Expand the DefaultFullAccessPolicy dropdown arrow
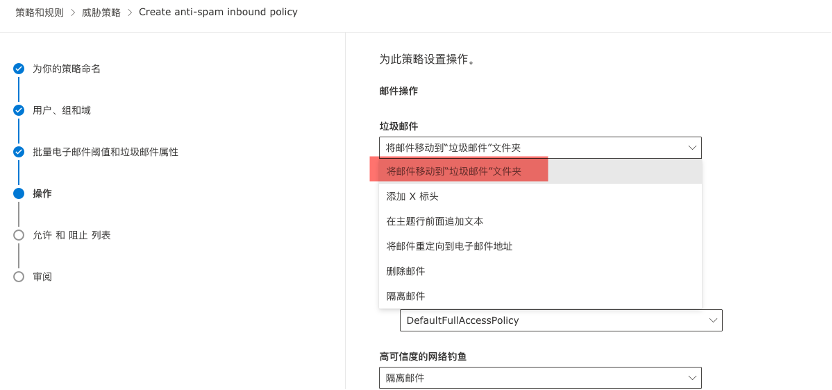This screenshot has width=832, height=390. click(x=713, y=320)
